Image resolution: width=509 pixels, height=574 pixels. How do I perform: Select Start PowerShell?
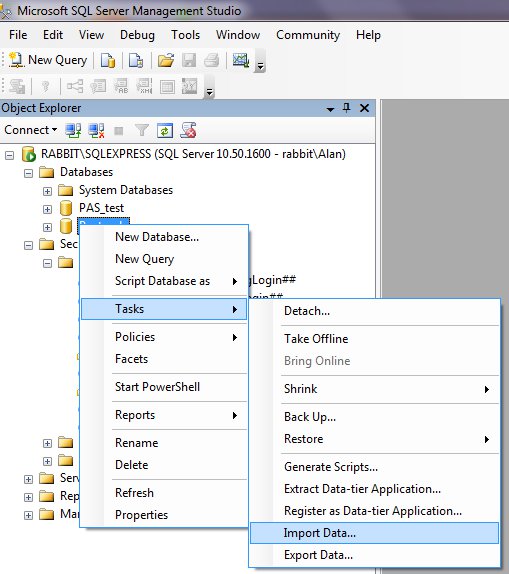164,387
